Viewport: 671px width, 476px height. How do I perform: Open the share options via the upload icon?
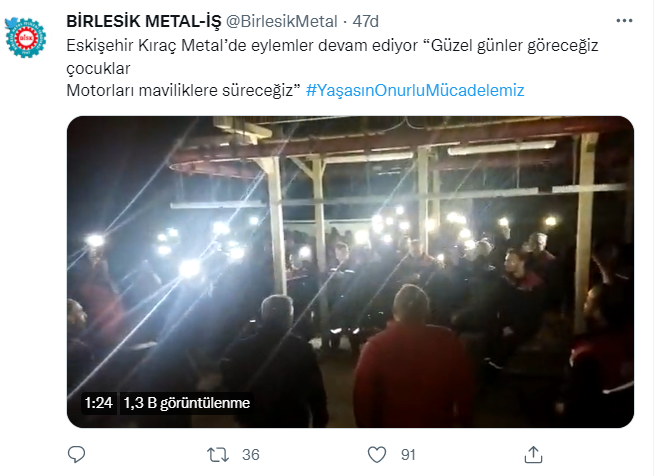click(x=533, y=454)
